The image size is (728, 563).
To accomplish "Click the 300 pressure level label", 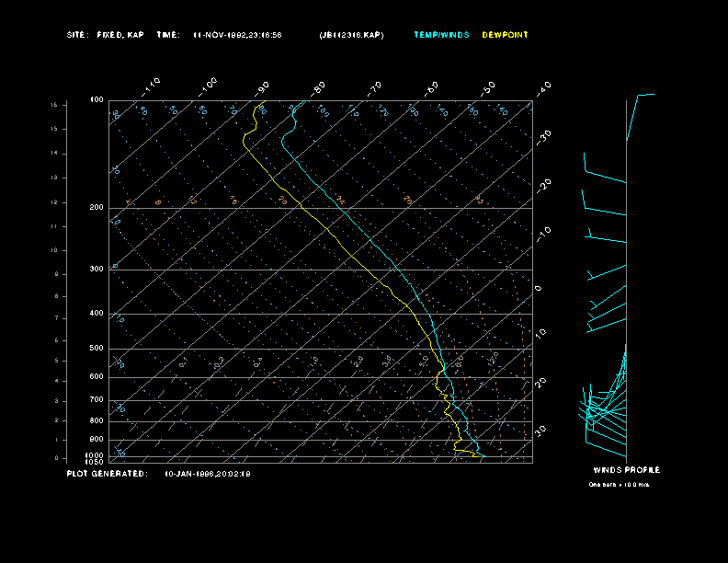I will coord(96,270).
